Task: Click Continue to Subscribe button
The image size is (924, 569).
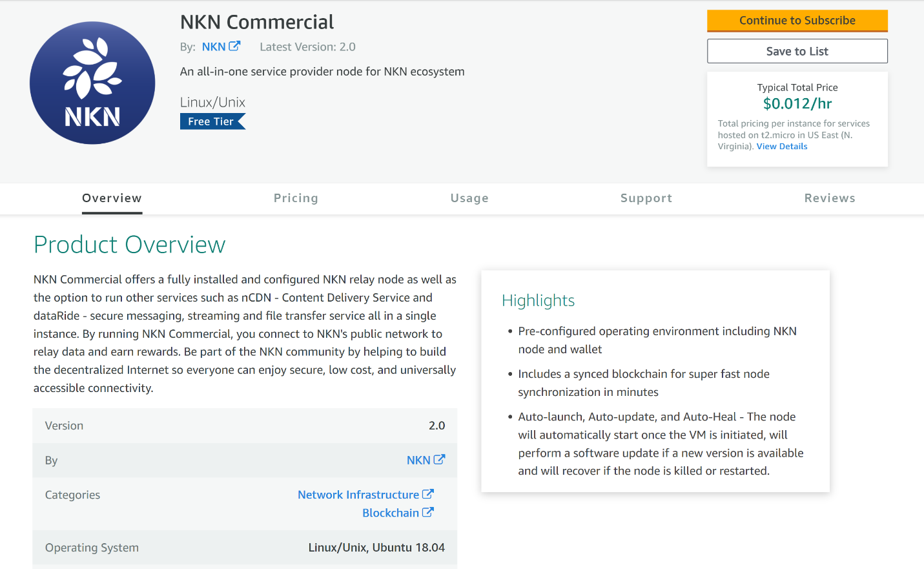Action: (797, 21)
